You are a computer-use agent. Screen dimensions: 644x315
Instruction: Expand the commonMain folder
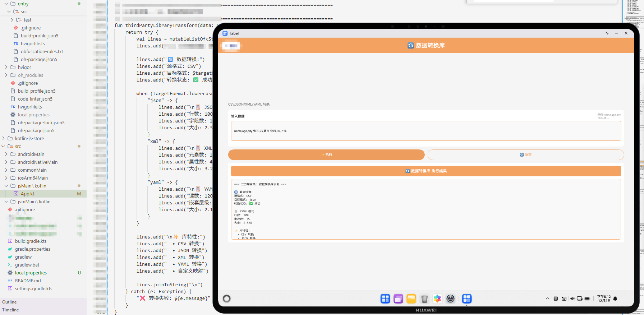[6, 170]
